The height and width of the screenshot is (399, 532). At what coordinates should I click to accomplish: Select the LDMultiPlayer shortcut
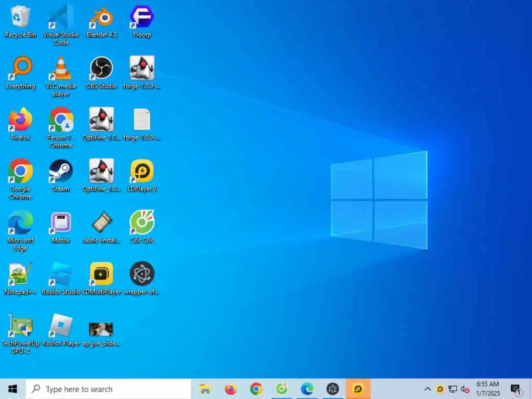point(101,279)
